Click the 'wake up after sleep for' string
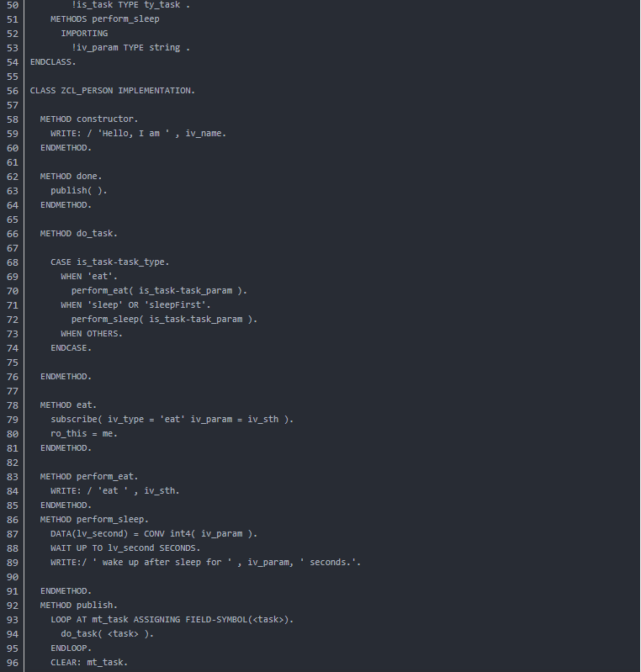Viewport: 641px width, 672px height. coord(162,563)
